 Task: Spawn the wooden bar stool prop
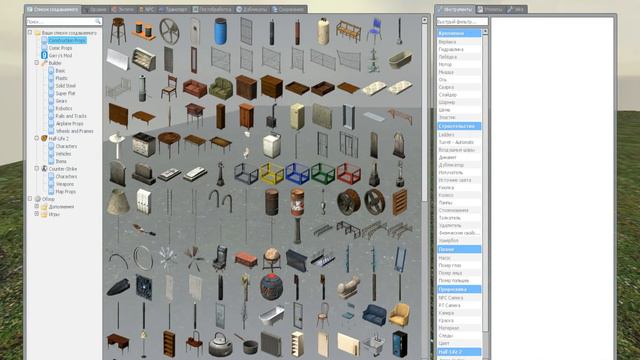pyautogui.click(x=118, y=31)
